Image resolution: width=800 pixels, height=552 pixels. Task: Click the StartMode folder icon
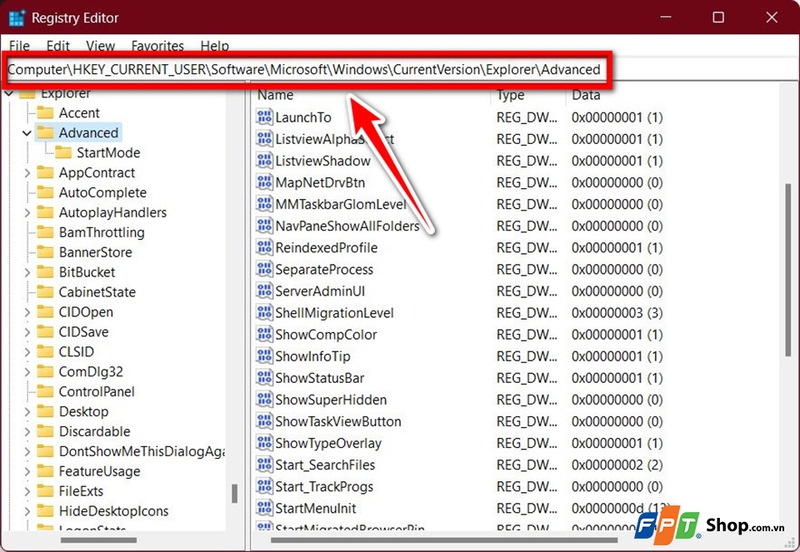pyautogui.click(x=63, y=152)
